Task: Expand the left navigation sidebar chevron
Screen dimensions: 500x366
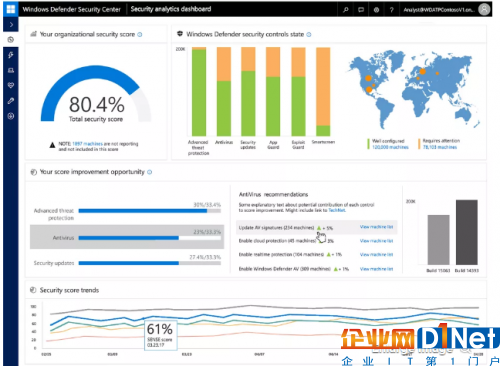Action: (11, 25)
